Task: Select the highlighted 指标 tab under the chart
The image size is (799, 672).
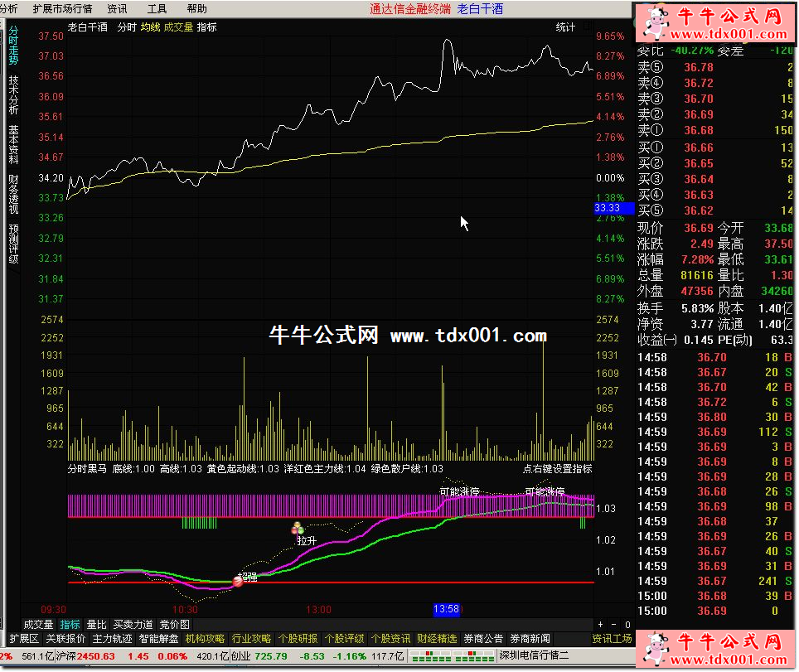Action: coord(70,624)
